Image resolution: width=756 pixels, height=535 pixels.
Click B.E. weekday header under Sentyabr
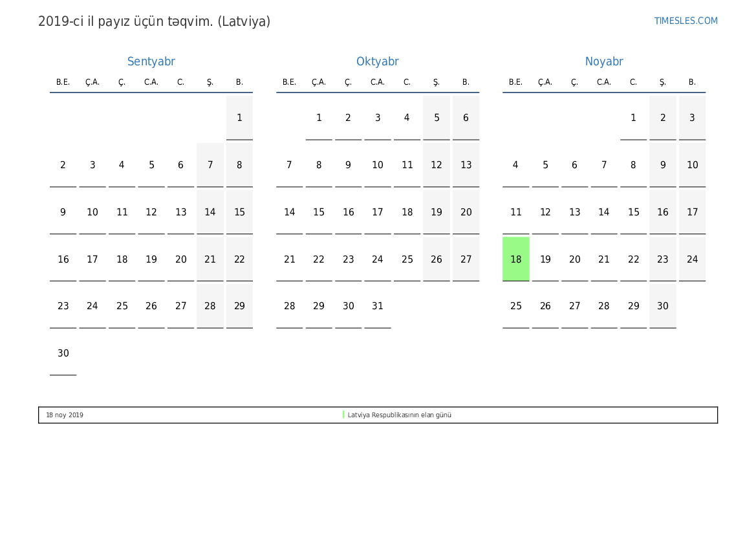point(63,82)
